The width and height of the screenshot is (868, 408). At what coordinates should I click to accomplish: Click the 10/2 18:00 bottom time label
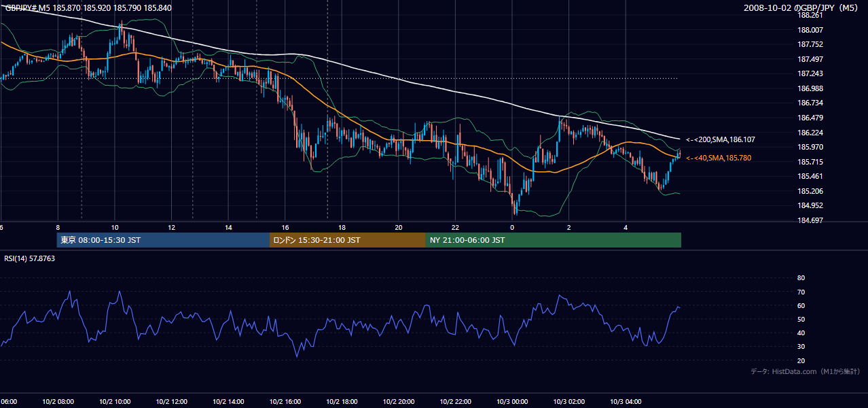coord(342,401)
